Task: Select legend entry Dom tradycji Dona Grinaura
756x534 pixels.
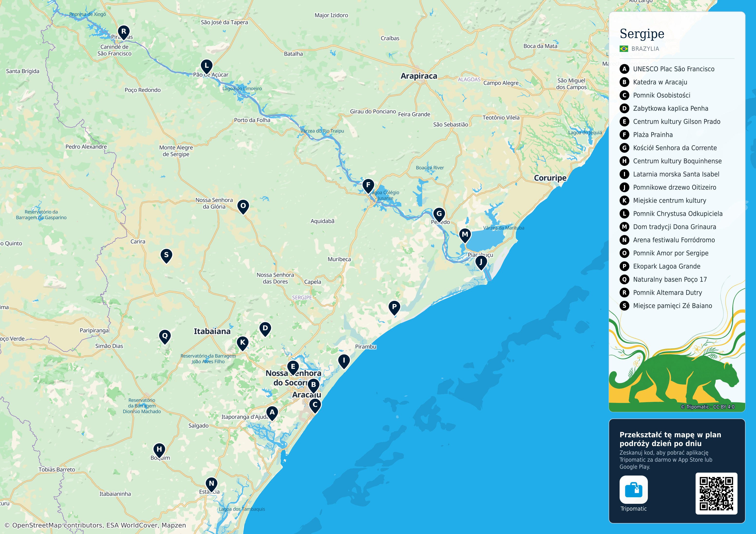Action: pyautogui.click(x=675, y=227)
